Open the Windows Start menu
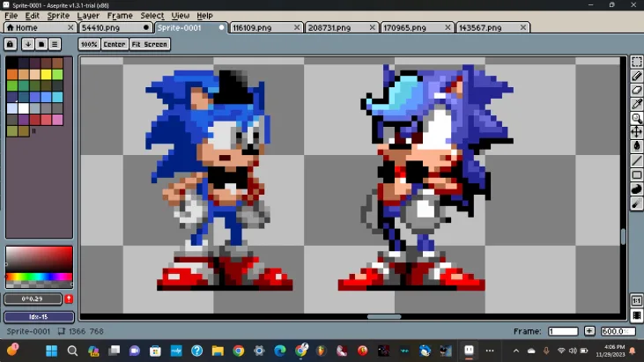The width and height of the screenshot is (644, 362). (52, 351)
